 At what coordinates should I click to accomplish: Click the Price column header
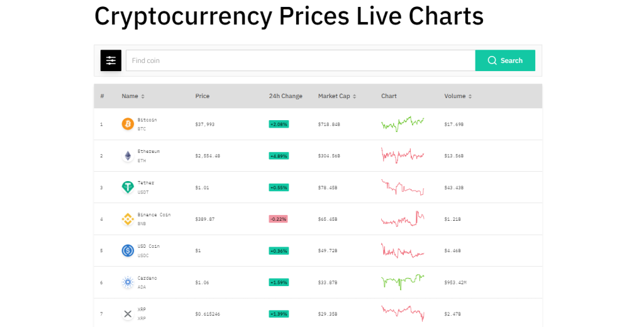pyautogui.click(x=202, y=96)
